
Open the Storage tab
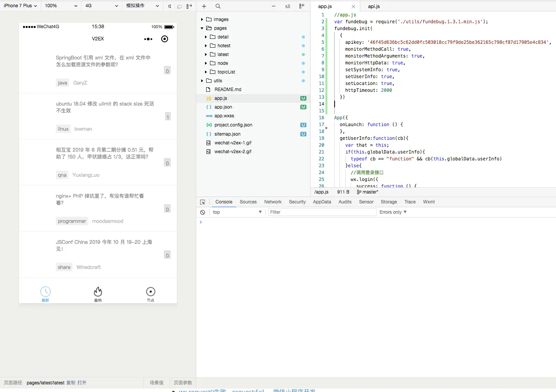pos(389,202)
